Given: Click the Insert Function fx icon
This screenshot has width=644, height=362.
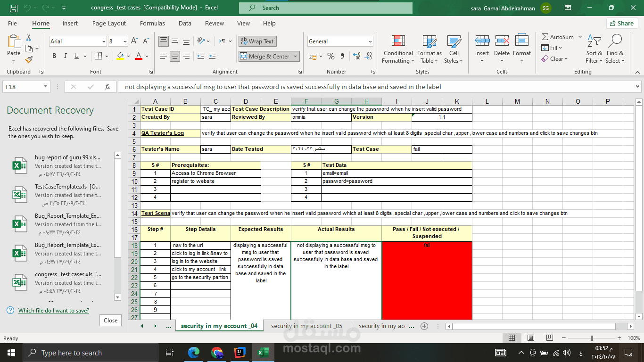Looking at the screenshot, I should [x=107, y=87].
